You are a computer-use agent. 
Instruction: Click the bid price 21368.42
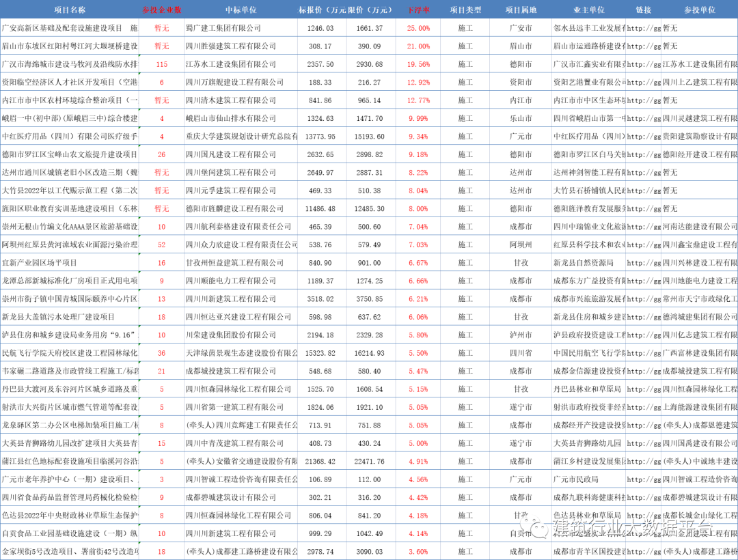coord(320,461)
